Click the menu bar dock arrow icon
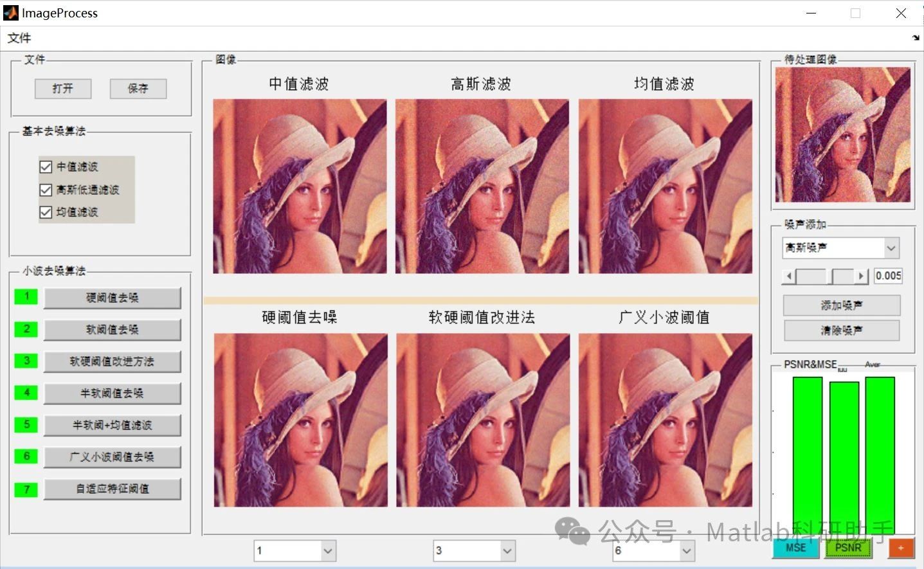This screenshot has width=924, height=569. [916, 38]
